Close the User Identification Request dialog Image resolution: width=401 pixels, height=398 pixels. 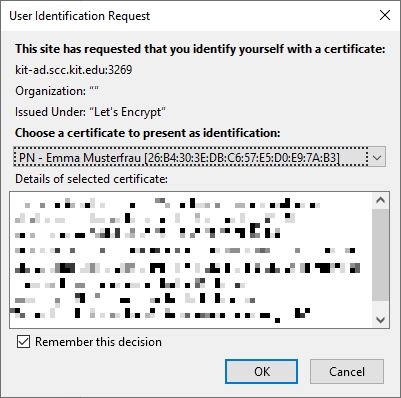(385, 15)
